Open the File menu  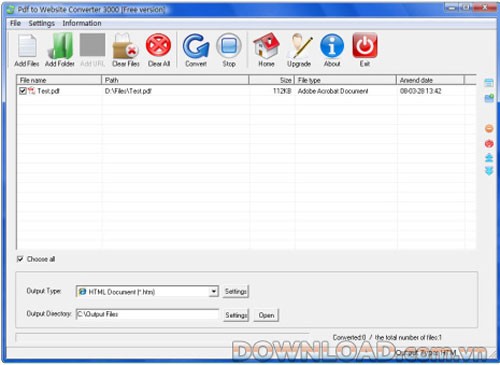15,23
